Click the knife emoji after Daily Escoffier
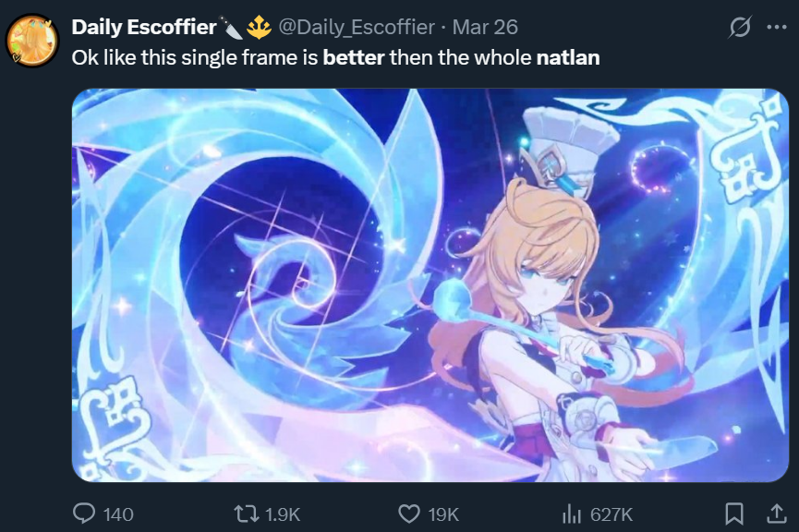The height and width of the screenshot is (532, 799). click(x=231, y=27)
